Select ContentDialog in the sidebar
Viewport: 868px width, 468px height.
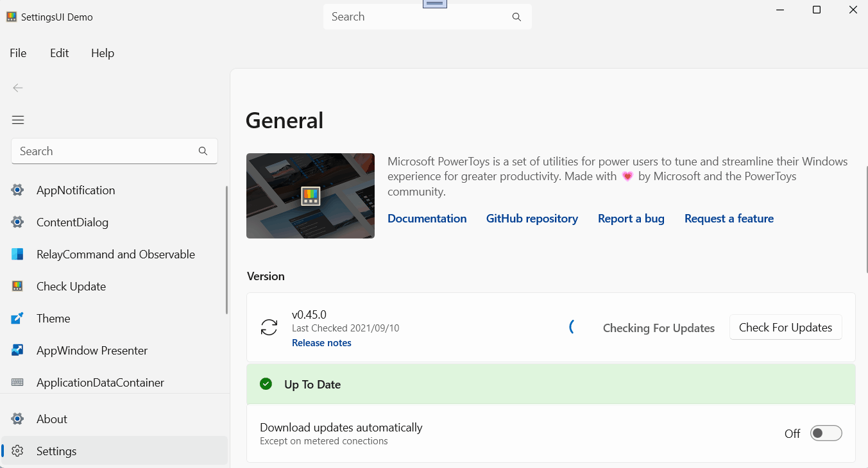pos(114,222)
